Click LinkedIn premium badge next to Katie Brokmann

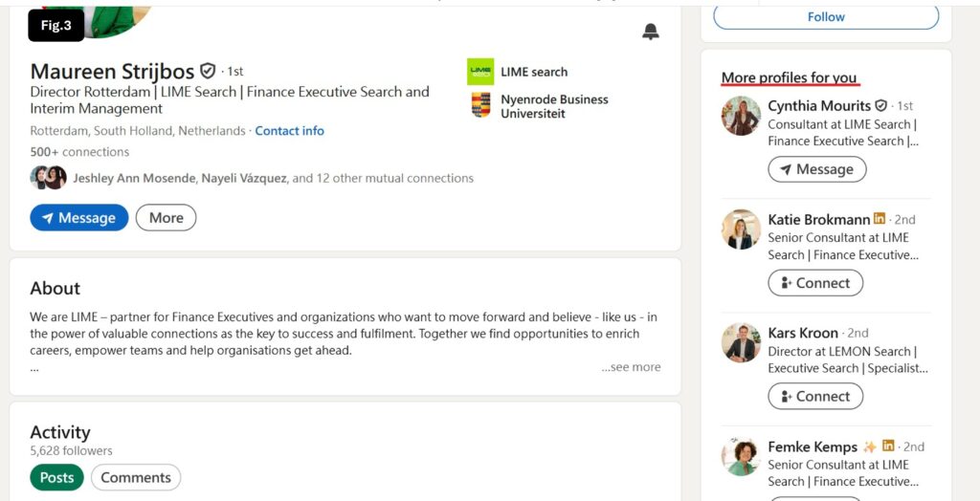[x=880, y=219]
